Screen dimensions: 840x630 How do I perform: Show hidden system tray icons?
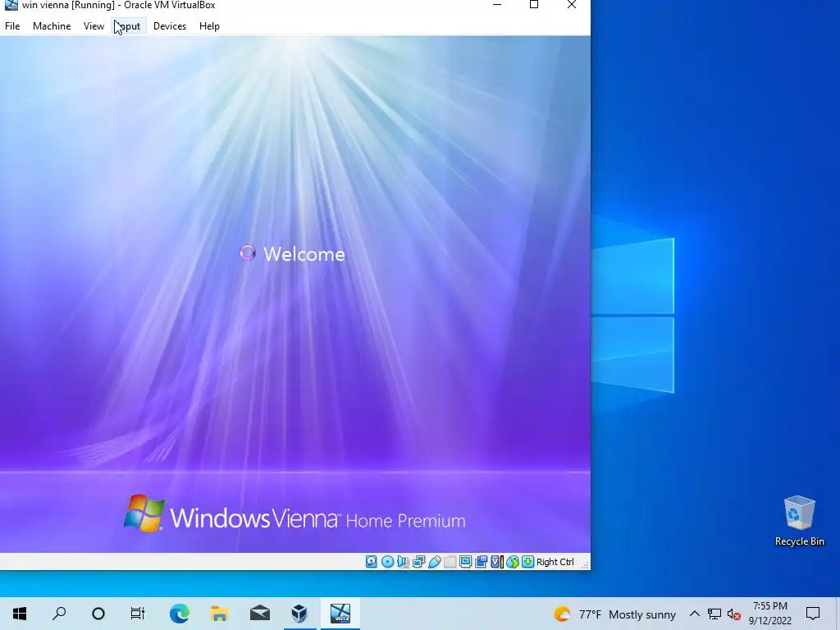tap(694, 614)
